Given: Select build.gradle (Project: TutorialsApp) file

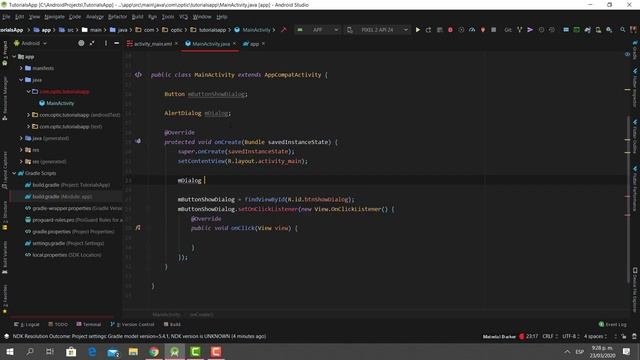Looking at the screenshot, I should click(x=71, y=185).
